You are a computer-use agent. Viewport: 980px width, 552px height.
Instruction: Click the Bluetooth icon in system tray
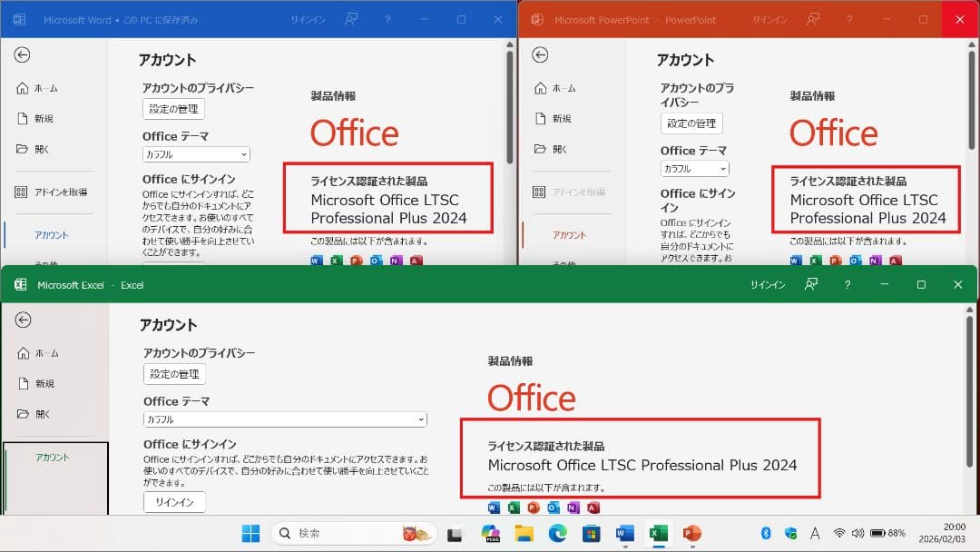(x=765, y=533)
